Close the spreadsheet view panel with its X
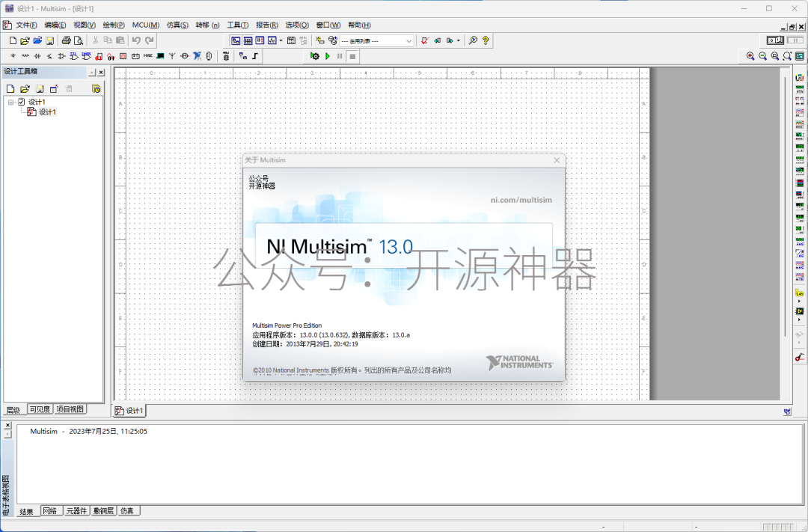The width and height of the screenshot is (808, 532). click(x=7, y=425)
